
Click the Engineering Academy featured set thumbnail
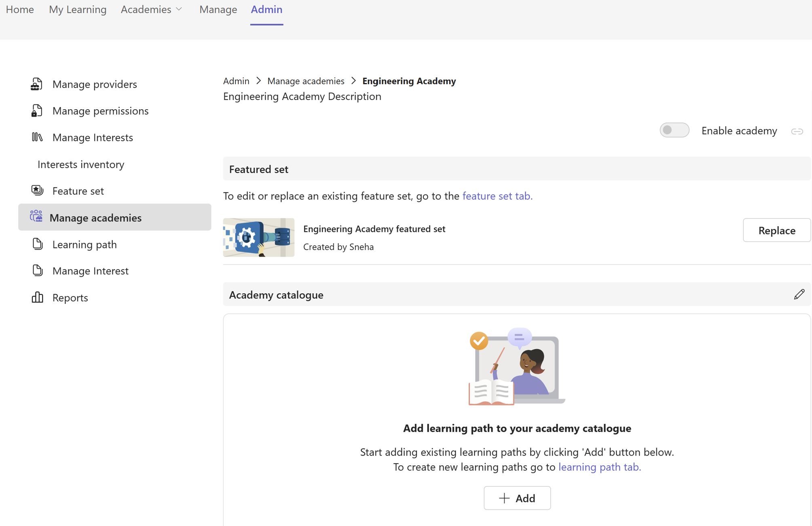[258, 237]
